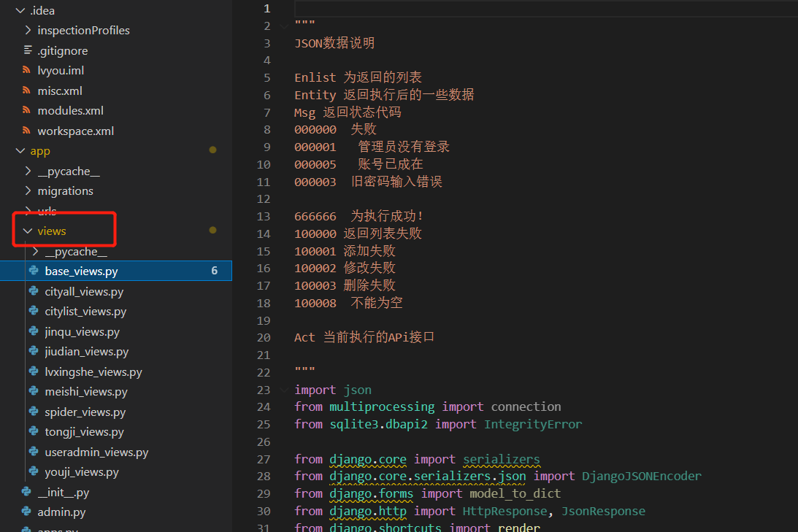Click the misc.xml file icon

click(x=26, y=90)
